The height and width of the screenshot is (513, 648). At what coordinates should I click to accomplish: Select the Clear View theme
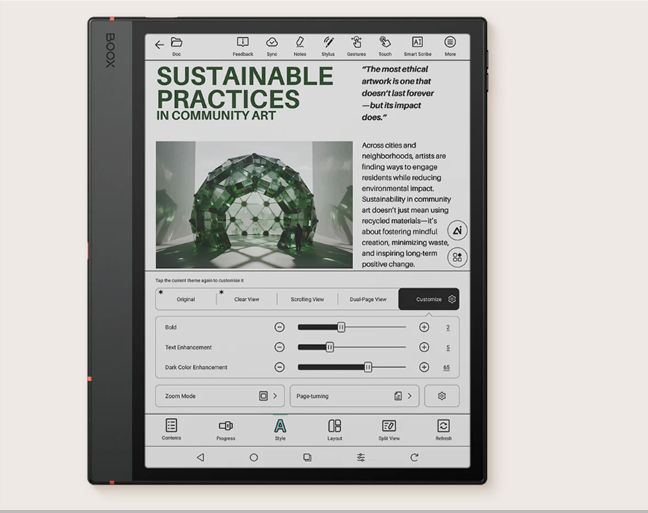coord(246,299)
